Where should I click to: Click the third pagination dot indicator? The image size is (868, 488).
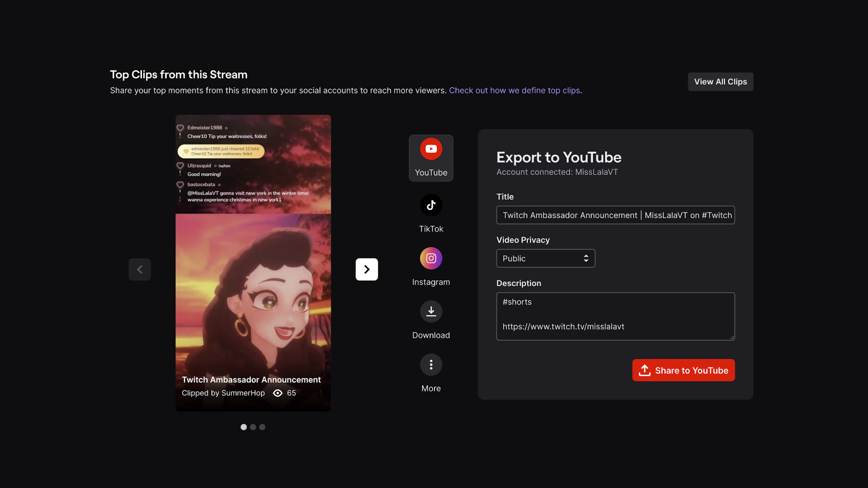click(262, 426)
